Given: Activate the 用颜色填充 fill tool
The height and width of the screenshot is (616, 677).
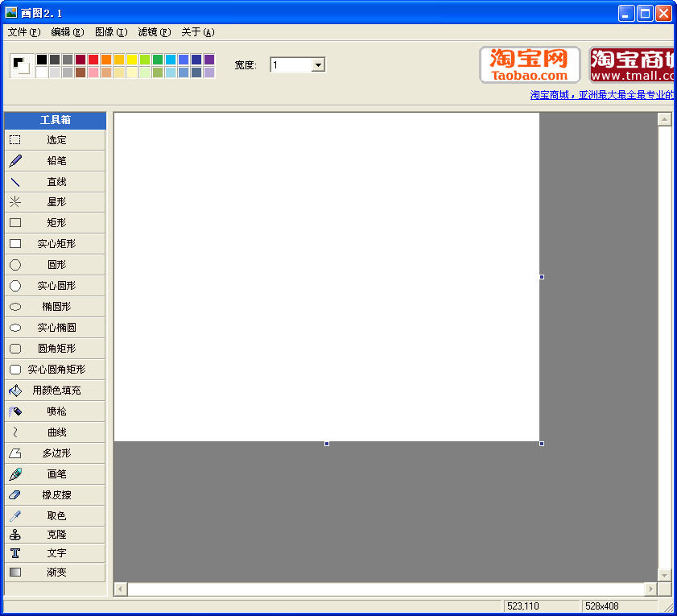Looking at the screenshot, I should pyautogui.click(x=54, y=391).
